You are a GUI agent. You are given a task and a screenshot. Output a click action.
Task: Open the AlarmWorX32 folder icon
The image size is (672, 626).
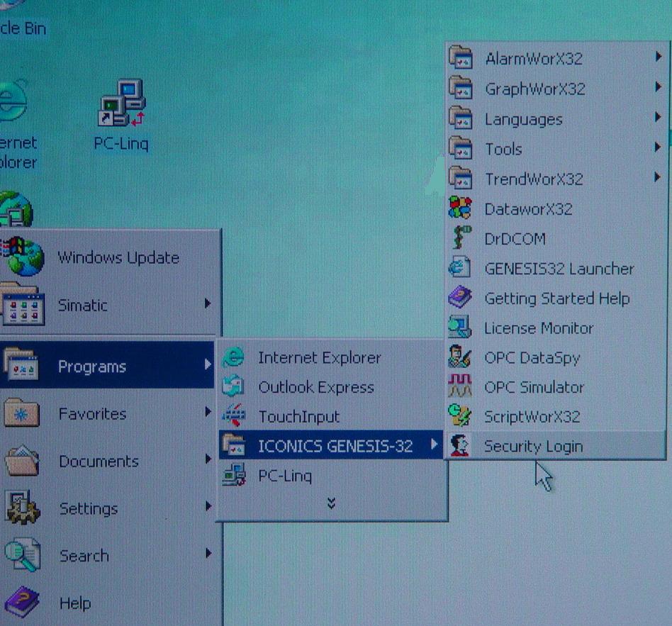coord(461,57)
